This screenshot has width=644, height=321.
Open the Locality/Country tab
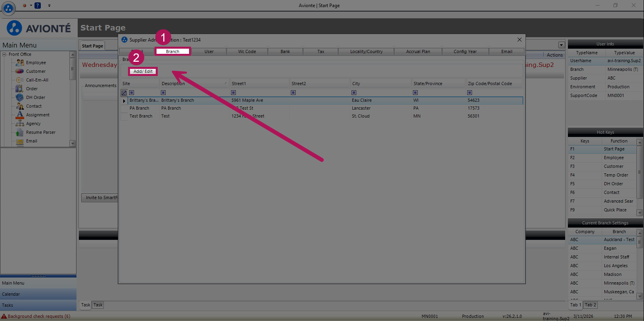click(366, 51)
